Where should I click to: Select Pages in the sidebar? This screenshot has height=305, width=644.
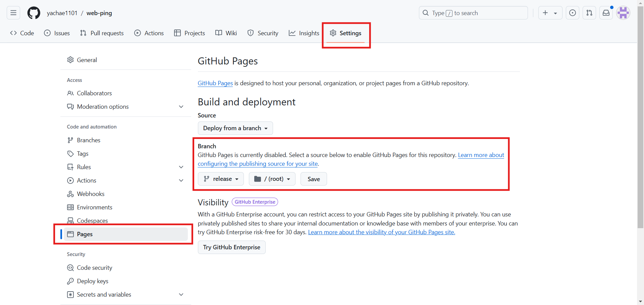click(126, 234)
